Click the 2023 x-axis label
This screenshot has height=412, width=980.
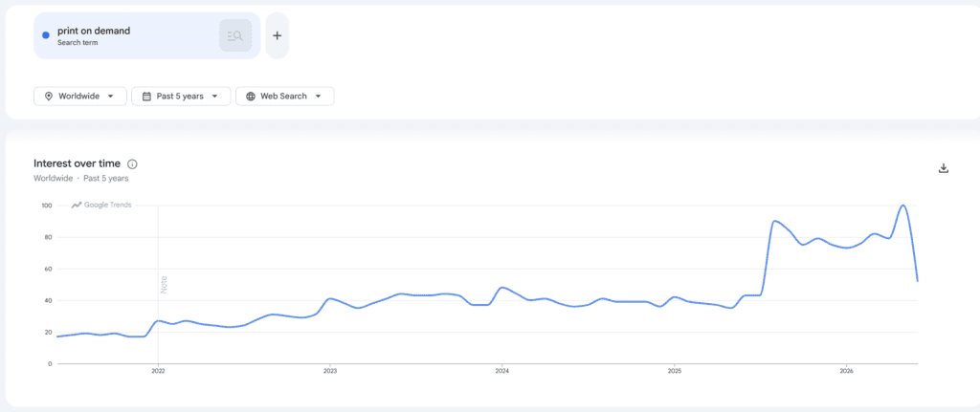[x=329, y=371]
